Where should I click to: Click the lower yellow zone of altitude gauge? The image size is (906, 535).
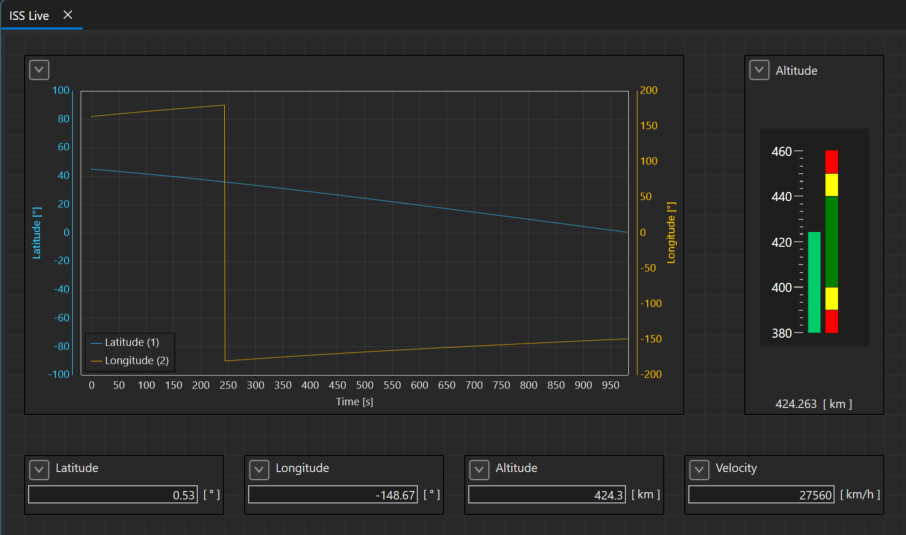(831, 299)
